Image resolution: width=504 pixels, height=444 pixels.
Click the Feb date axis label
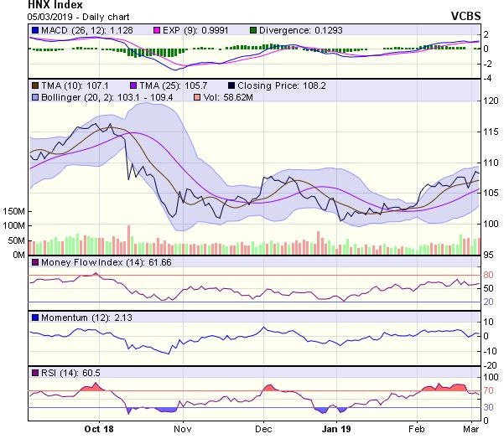coord(415,427)
